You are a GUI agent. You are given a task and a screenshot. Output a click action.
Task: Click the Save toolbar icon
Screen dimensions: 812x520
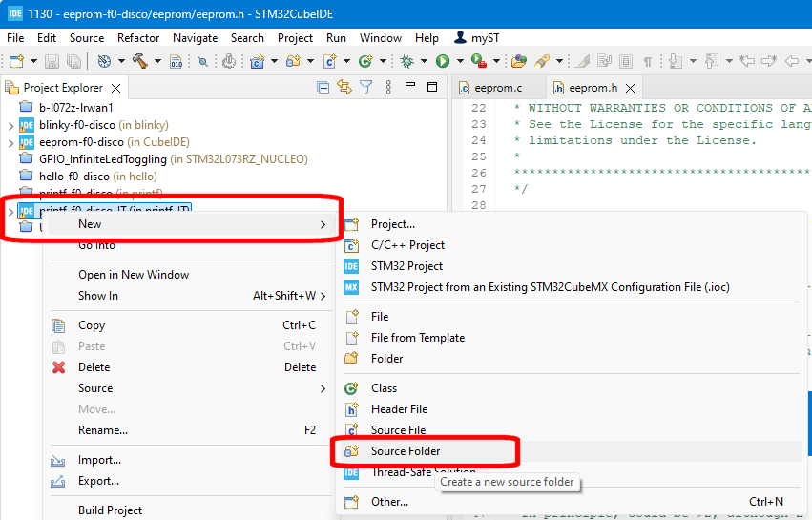click(x=52, y=61)
